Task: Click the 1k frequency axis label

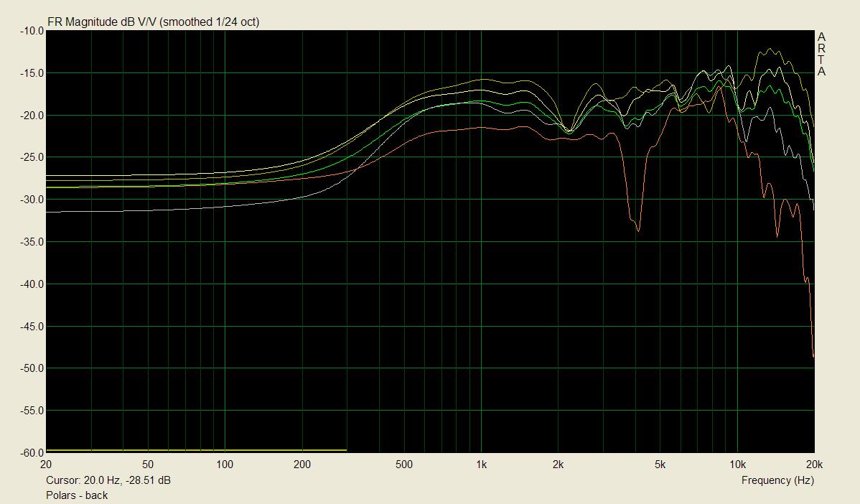Action: click(x=481, y=465)
